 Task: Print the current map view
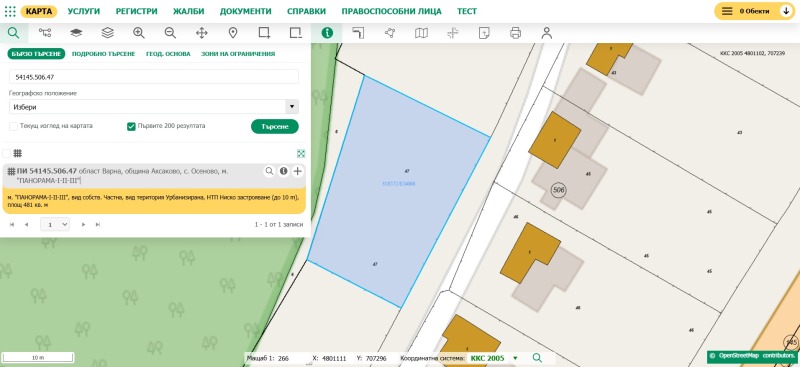coord(515,33)
